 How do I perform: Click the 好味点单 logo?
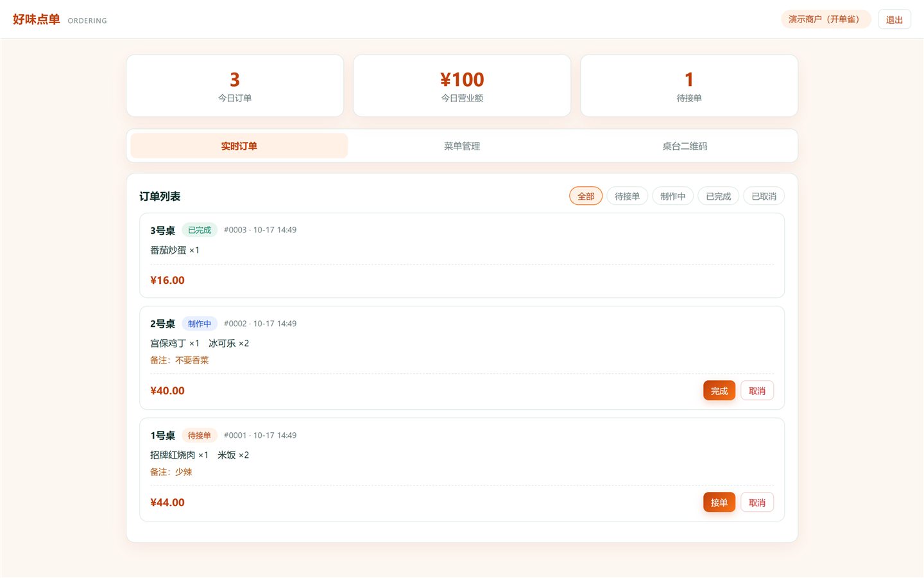[x=37, y=19]
